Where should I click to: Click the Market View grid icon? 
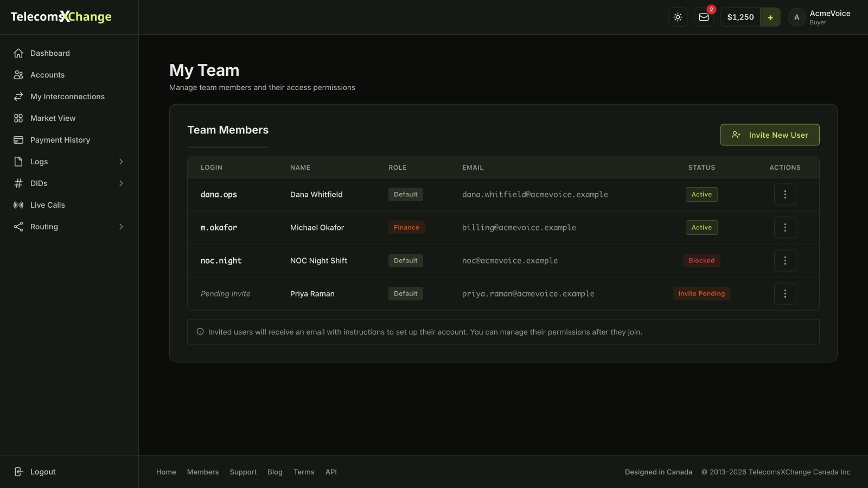coord(18,118)
